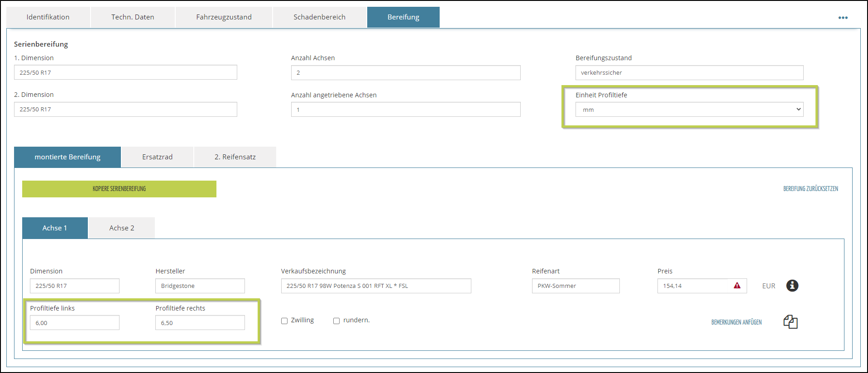Screen dimensions: 868x373
Task: Switch to the Ersatzrad tab
Action: click(x=157, y=157)
